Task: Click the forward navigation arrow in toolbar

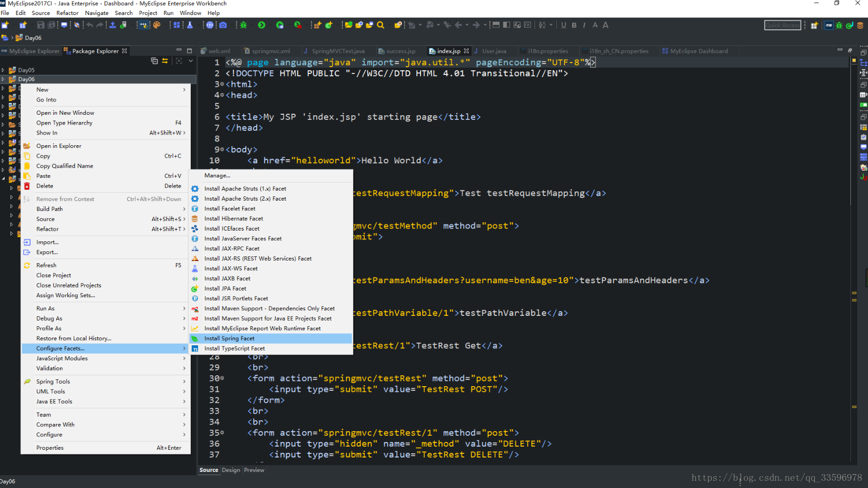Action: tap(476, 25)
